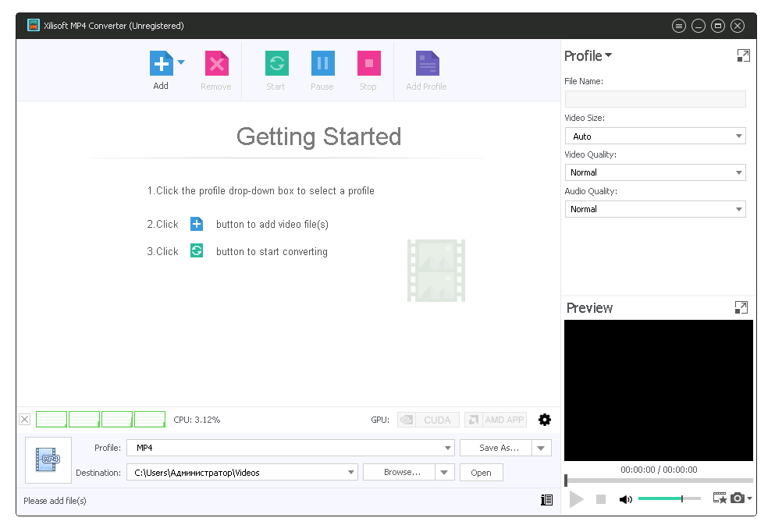Viewport: 775px width, 532px height.
Task: Open the Profile dropdown showing MP4
Action: [x=448, y=447]
